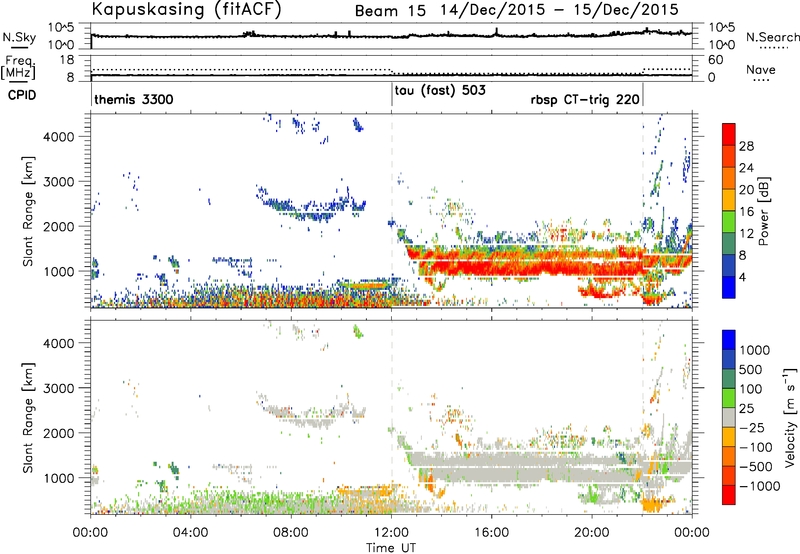The image size is (800, 554).
Task: Click the Slant Range label of power panel
Action: click(28, 211)
